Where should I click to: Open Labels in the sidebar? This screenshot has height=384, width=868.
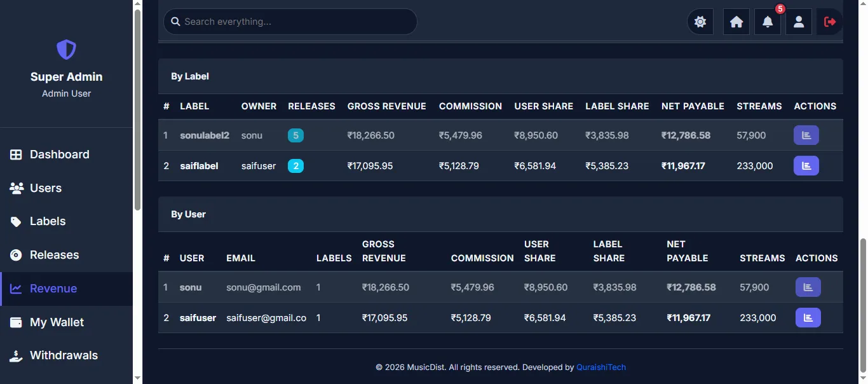[x=66, y=221]
